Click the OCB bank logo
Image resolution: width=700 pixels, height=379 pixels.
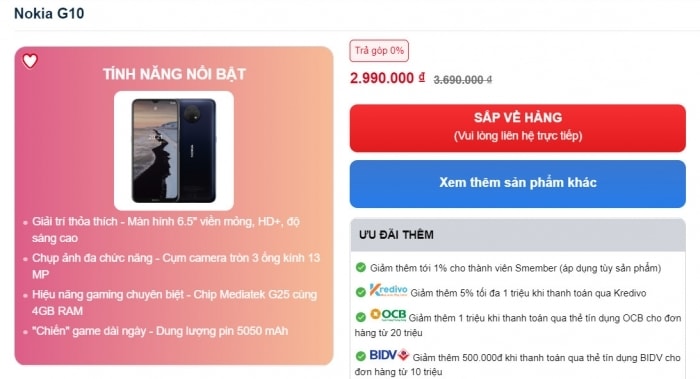tap(388, 315)
